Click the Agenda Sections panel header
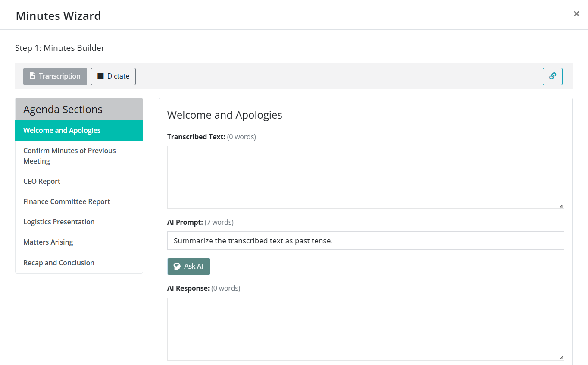588x365 pixels. (79, 109)
